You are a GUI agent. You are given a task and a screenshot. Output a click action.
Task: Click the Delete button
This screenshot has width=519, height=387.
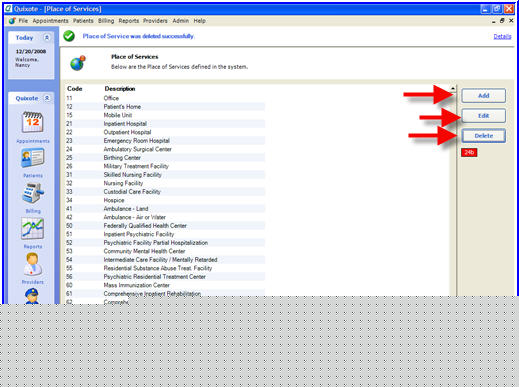[483, 136]
